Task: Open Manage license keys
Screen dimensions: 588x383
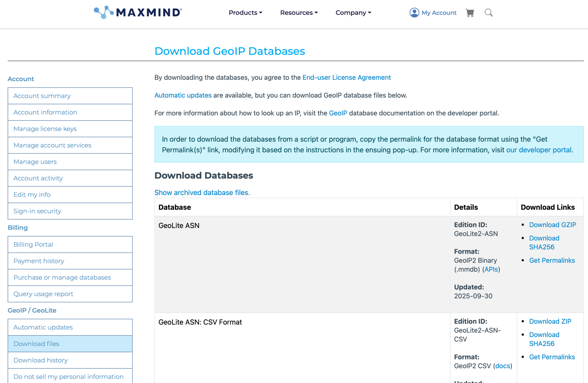Action: pyautogui.click(x=70, y=129)
